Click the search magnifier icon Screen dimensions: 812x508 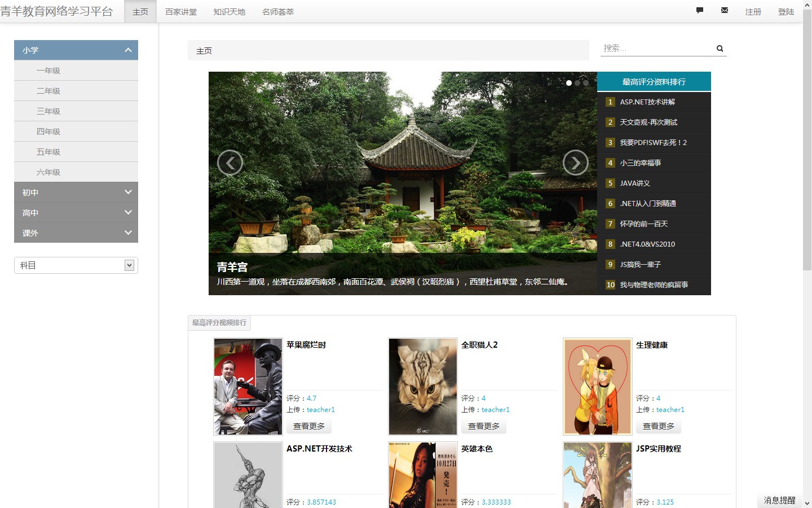click(720, 49)
